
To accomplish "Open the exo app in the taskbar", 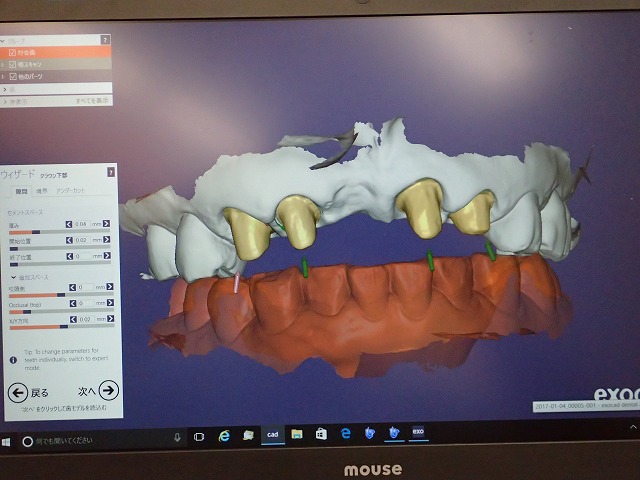I will (x=419, y=434).
